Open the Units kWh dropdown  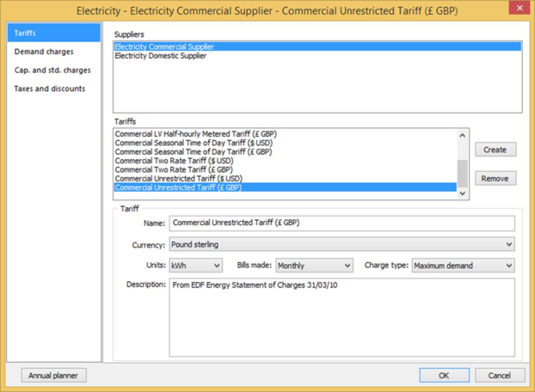(x=195, y=266)
